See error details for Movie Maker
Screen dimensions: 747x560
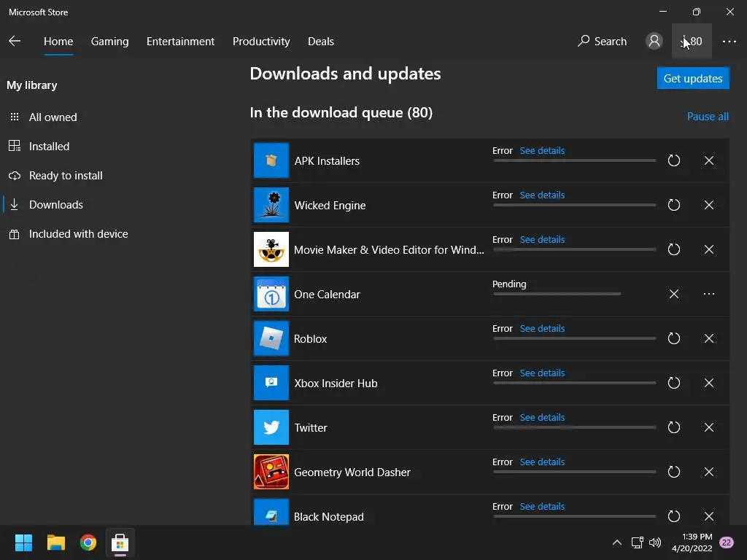542,239
